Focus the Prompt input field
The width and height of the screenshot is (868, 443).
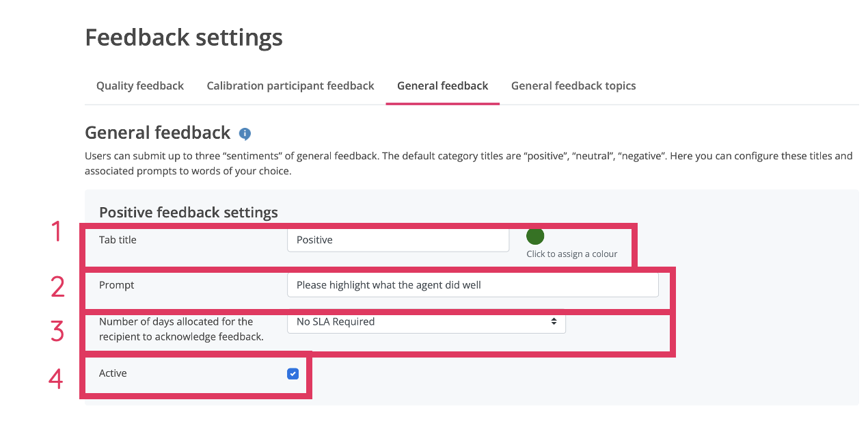coord(472,285)
